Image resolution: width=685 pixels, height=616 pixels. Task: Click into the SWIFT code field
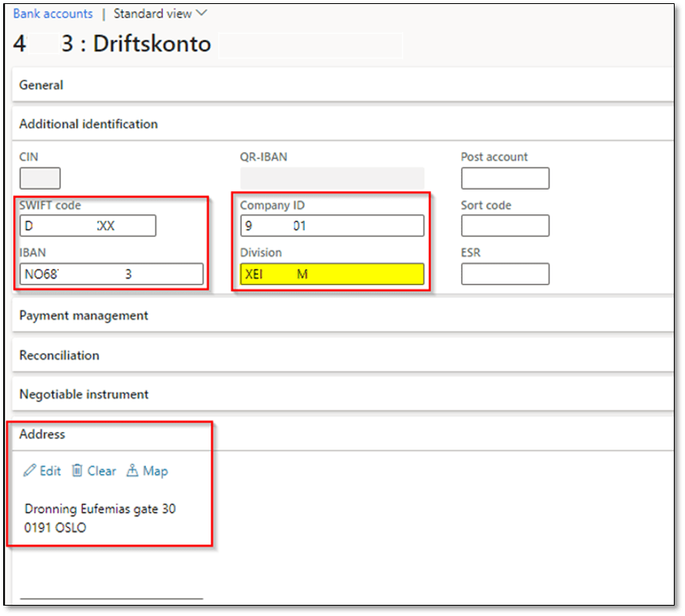[x=88, y=226]
